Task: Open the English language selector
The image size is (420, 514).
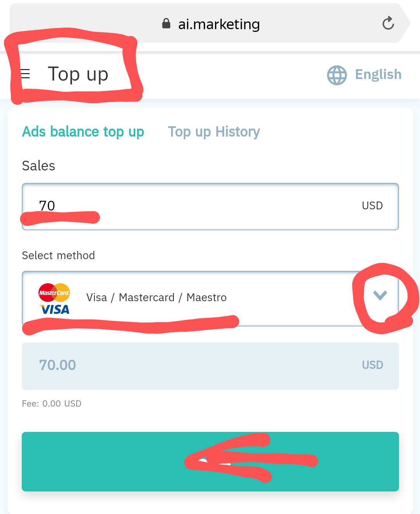Action: point(378,74)
